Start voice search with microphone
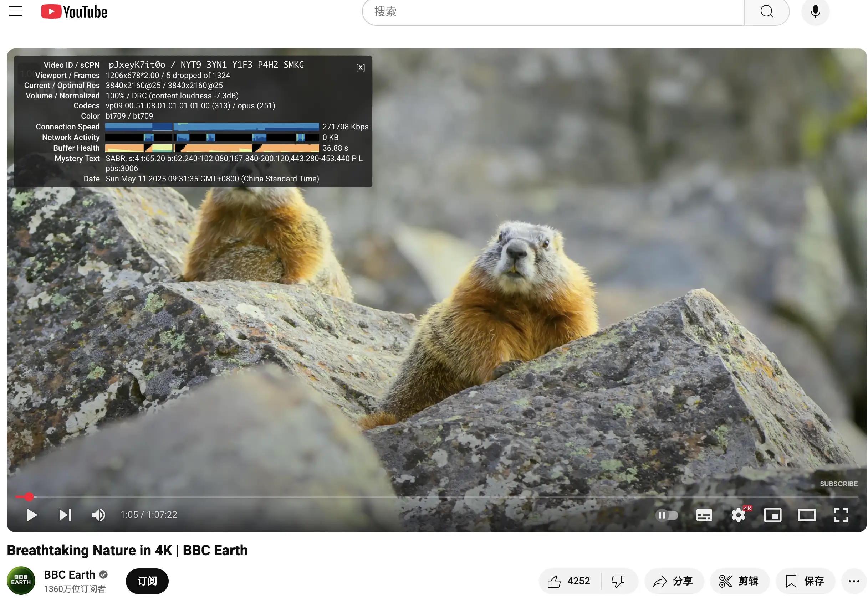 815,12
